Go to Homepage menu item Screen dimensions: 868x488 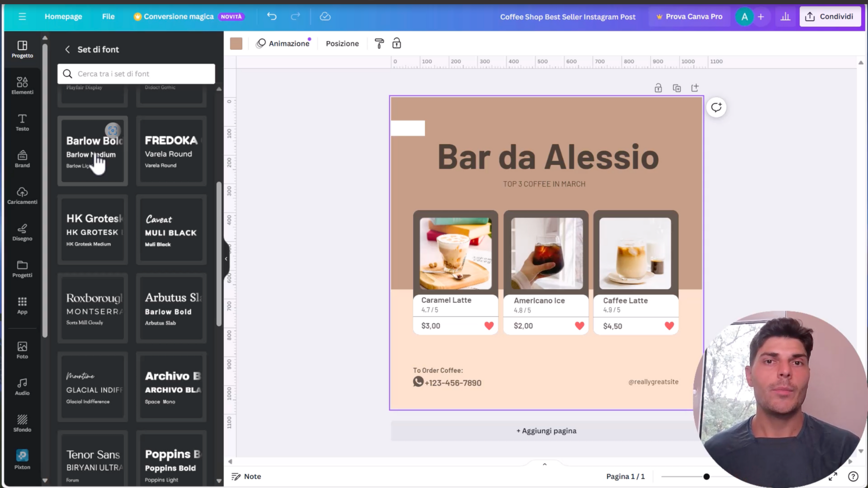click(63, 17)
